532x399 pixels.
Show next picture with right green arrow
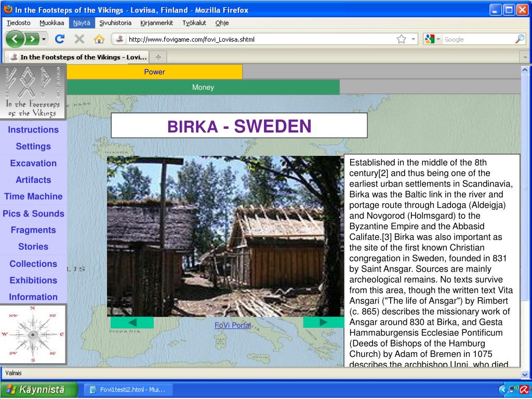(323, 322)
